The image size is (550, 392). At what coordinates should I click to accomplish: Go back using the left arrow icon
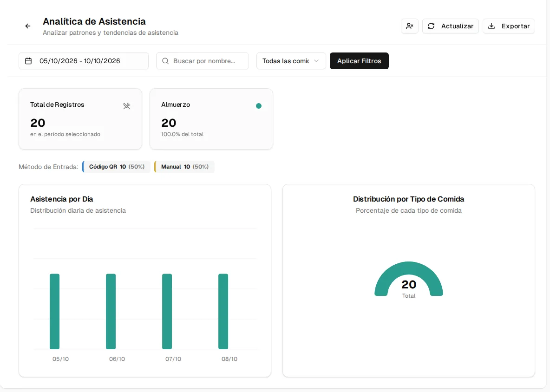click(x=28, y=26)
